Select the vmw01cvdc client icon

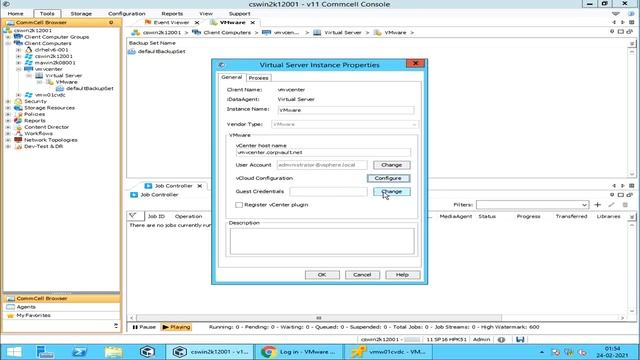[29, 95]
